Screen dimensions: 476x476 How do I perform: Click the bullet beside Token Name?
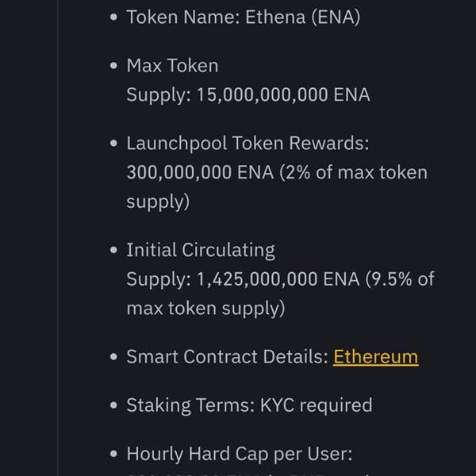pos(113,17)
